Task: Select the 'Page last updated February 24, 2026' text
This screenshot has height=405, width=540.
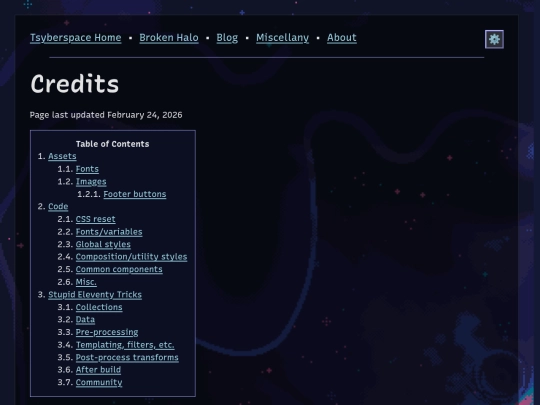Action: click(x=106, y=115)
